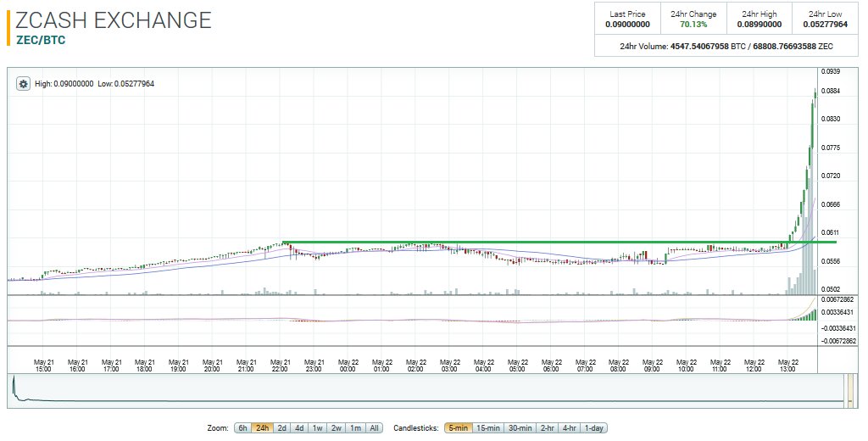Click the 0.0884 price axis label

coord(831,91)
